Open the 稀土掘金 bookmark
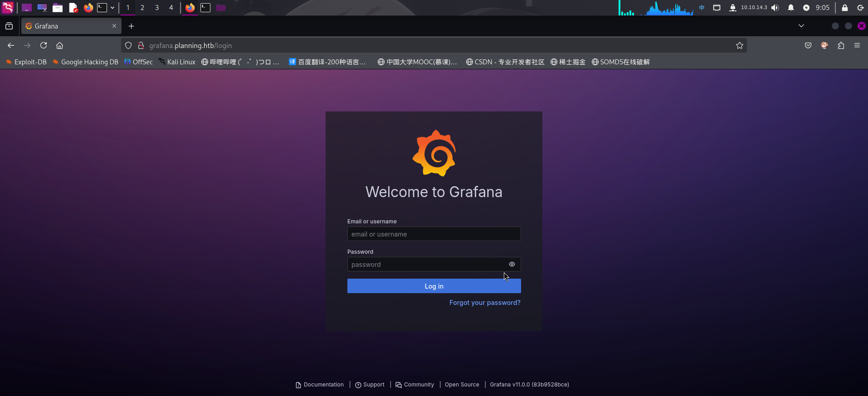868x396 pixels. pyautogui.click(x=568, y=62)
